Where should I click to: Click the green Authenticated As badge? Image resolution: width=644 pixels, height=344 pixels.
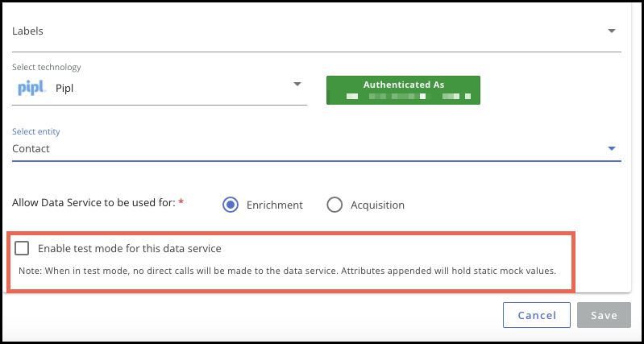403,90
